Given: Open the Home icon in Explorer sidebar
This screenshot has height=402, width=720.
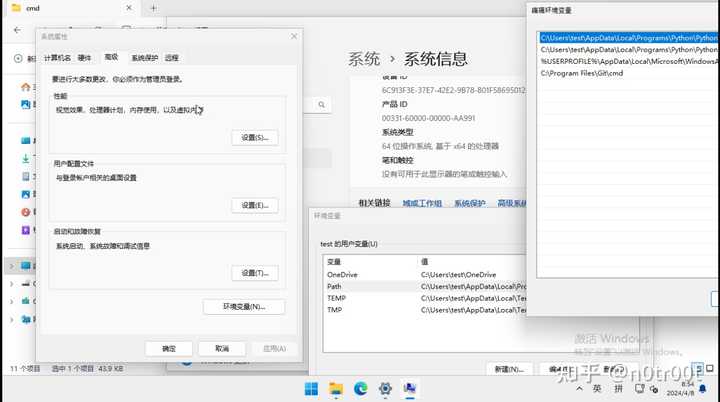Looking at the screenshot, I should tap(26, 87).
